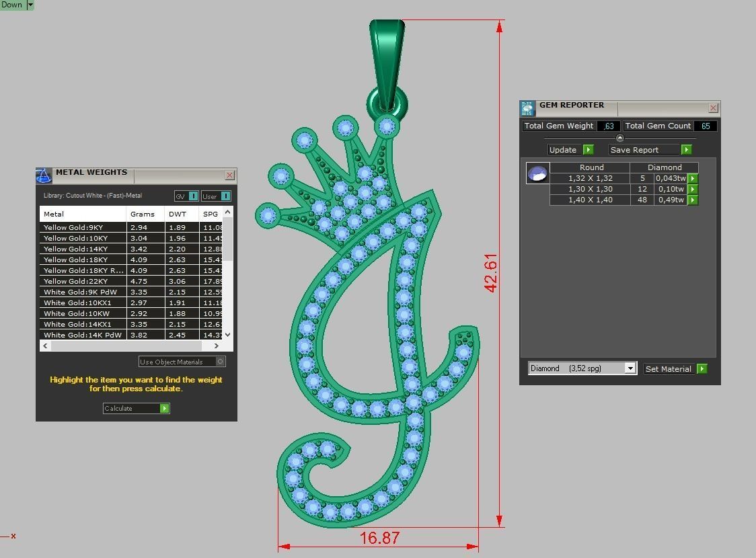Click the count cell showing 48
The height and width of the screenshot is (558, 756).
tap(642, 200)
